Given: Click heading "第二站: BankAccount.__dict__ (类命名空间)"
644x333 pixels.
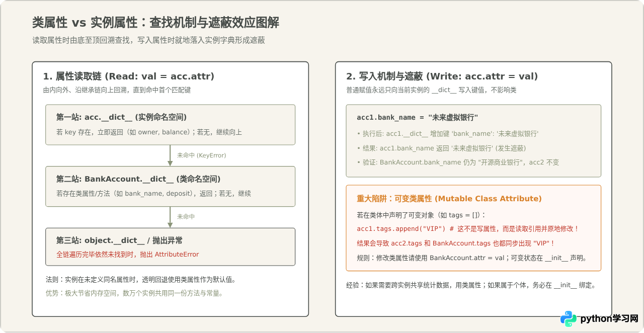Looking at the screenshot, I should (138, 179).
